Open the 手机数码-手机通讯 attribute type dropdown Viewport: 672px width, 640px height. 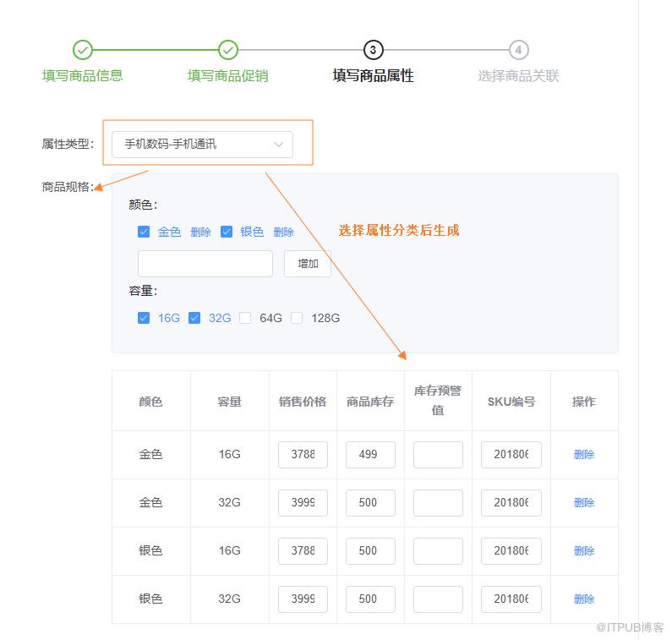coord(202,145)
